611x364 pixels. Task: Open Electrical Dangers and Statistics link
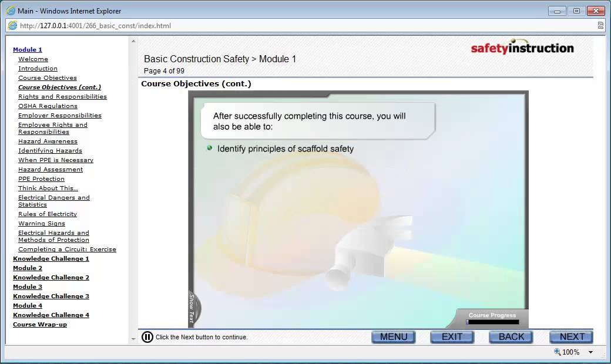[x=54, y=201]
